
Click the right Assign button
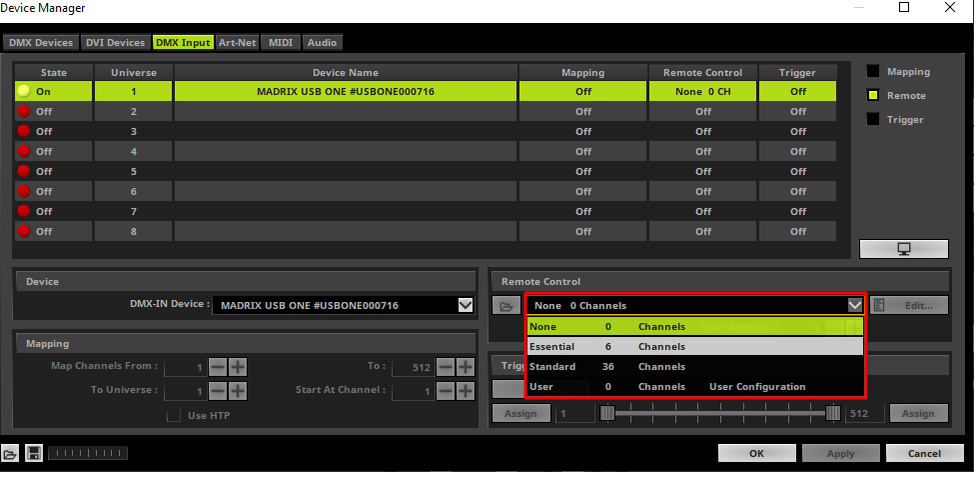click(918, 413)
